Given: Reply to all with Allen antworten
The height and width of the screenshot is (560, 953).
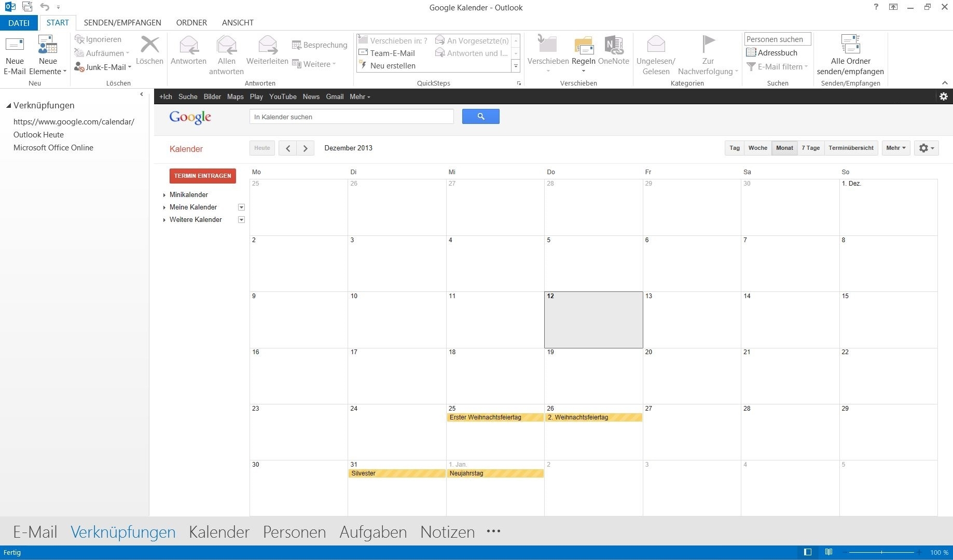Looking at the screenshot, I should tap(226, 55).
